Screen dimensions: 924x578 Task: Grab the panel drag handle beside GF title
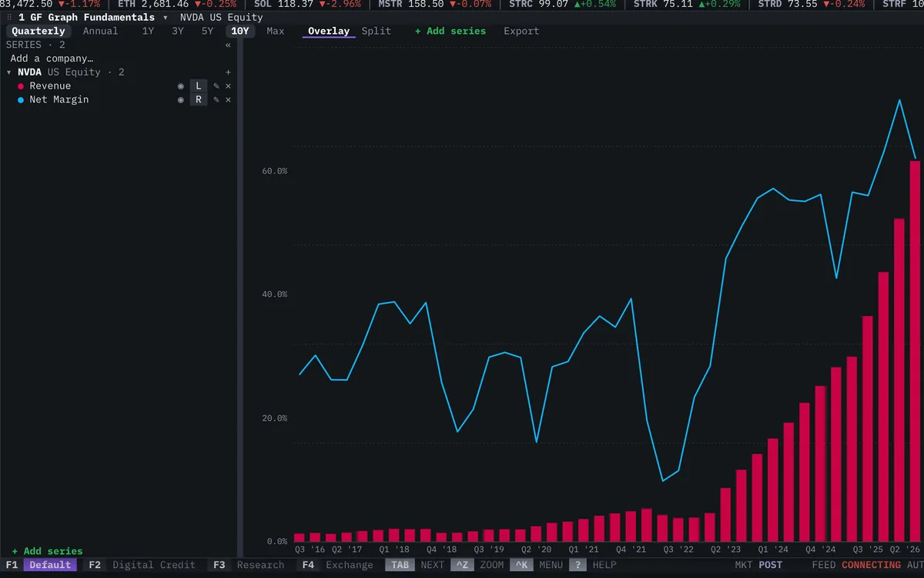point(9,17)
